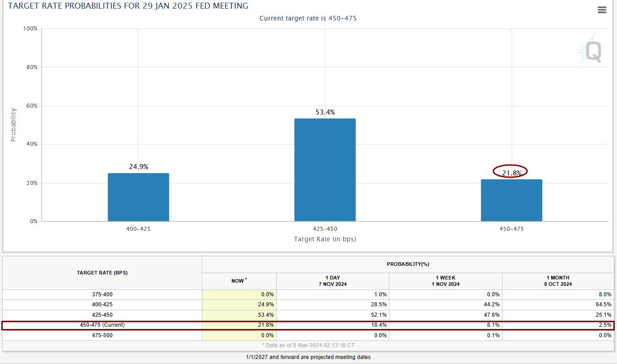The height and width of the screenshot is (364, 617).
Task: Click the PROBABILITY(%) table header
Action: tap(408, 264)
